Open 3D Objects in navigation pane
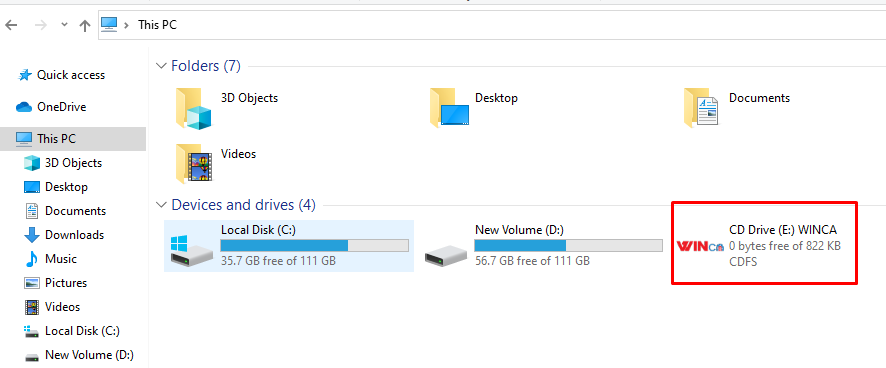The image size is (886, 368). click(x=73, y=163)
